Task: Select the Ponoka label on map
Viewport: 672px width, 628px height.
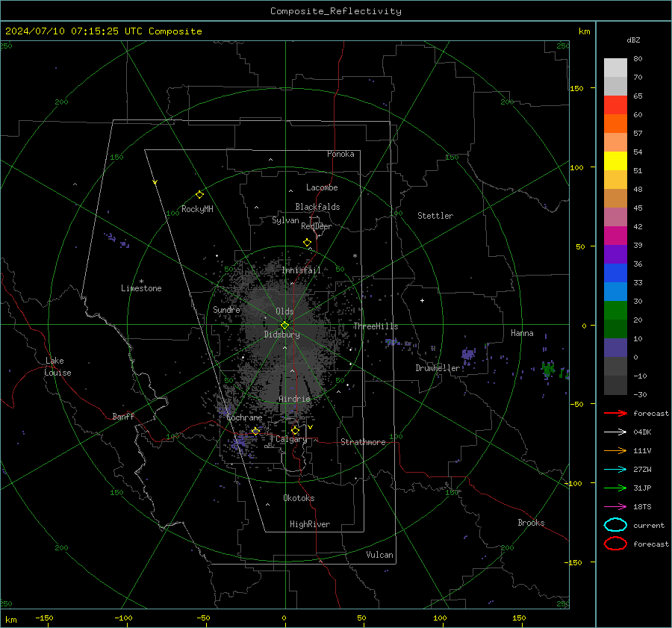Action: pos(340,154)
